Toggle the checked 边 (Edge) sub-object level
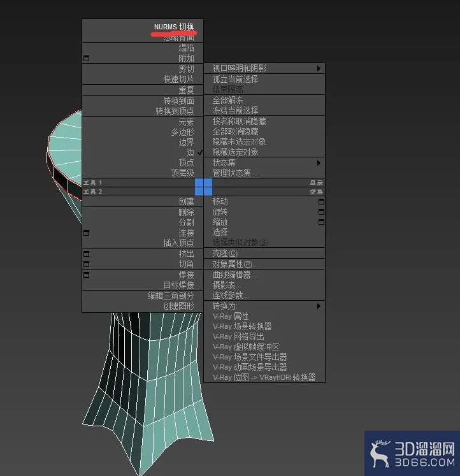This screenshot has width=460, height=476. coord(190,152)
